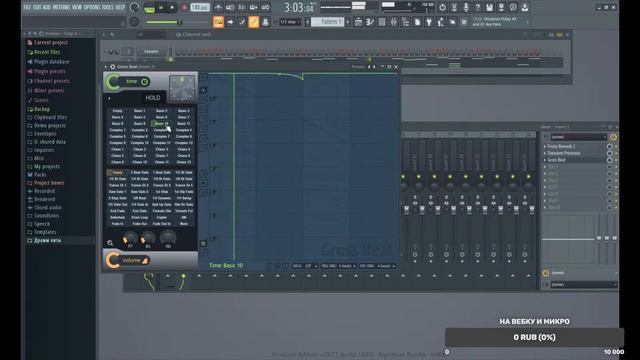Open the OPTIONS menu

pos(92,7)
